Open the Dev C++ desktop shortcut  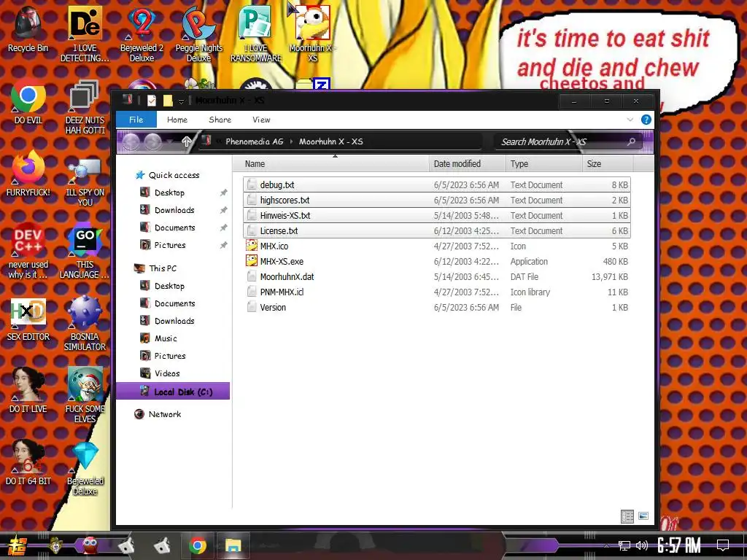pos(28,252)
